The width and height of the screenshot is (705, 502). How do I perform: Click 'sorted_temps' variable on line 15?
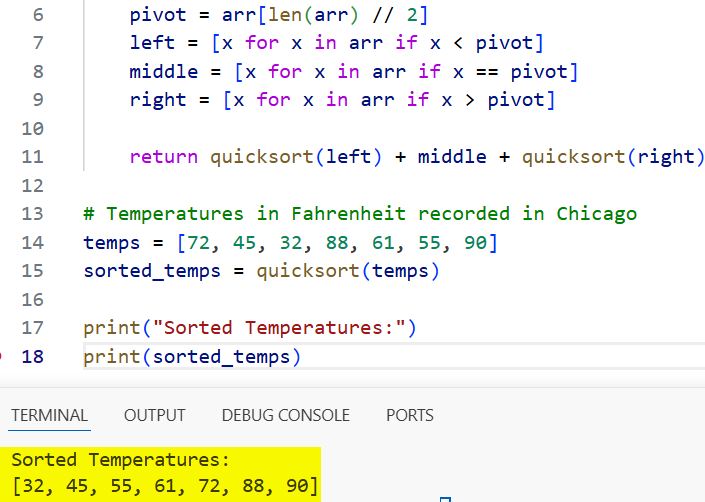[x=152, y=271]
